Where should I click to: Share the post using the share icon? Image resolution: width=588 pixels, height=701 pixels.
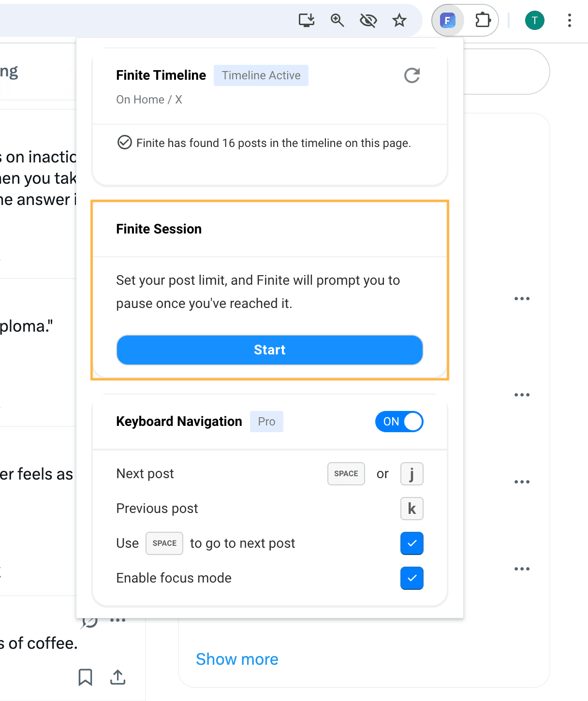pyautogui.click(x=118, y=677)
